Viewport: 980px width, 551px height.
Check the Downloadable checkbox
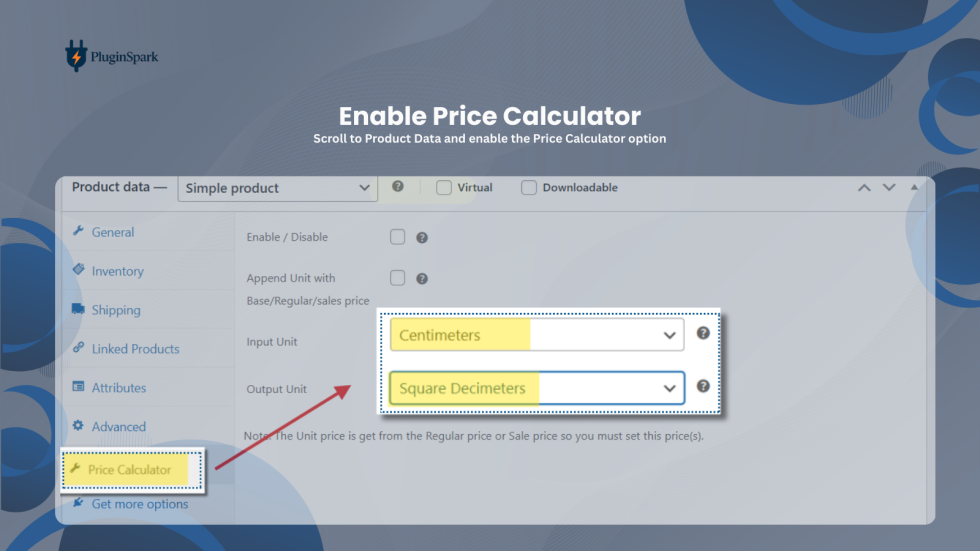point(529,188)
